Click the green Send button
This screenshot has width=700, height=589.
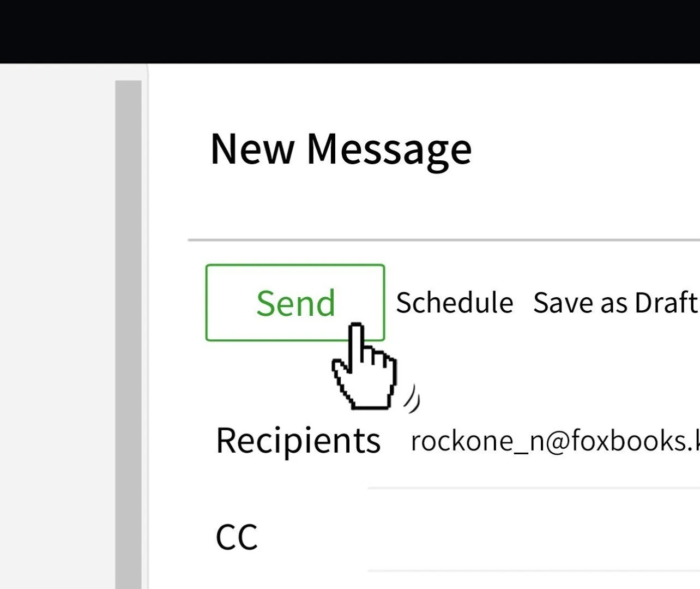coord(295,303)
